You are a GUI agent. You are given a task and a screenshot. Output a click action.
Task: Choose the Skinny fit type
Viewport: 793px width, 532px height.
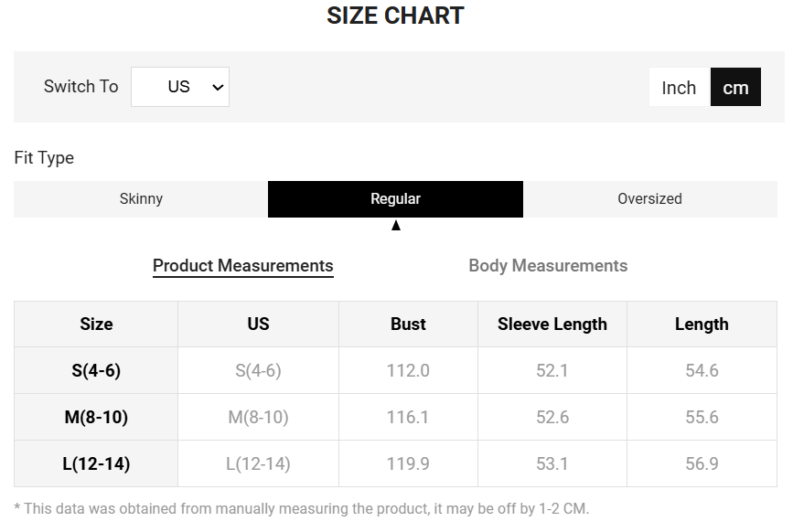click(141, 198)
